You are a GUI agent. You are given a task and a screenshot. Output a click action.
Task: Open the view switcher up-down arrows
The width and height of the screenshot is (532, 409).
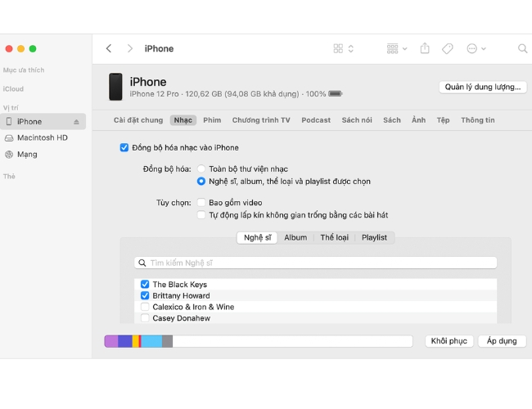coord(351,48)
